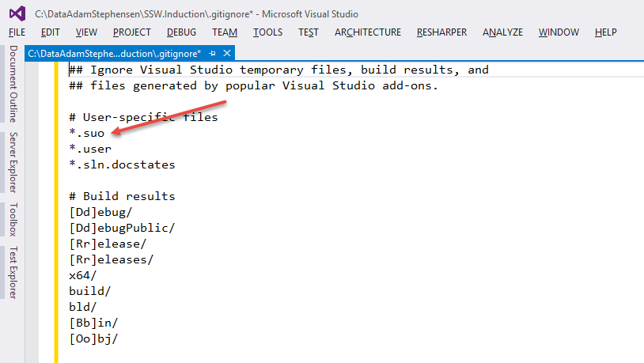Open the EDIT menu
The height and width of the screenshot is (363, 644).
pos(51,32)
